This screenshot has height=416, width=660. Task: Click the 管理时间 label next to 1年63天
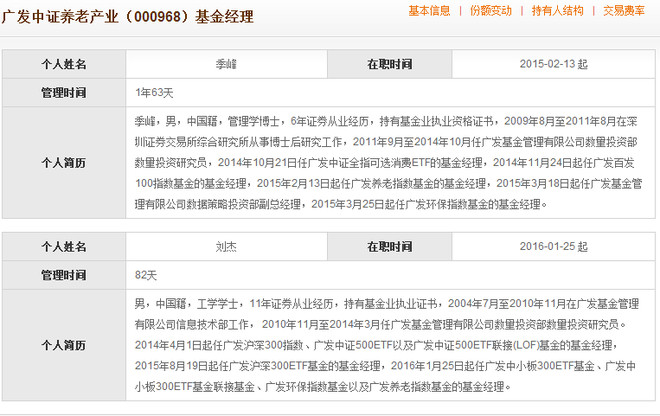64,93
